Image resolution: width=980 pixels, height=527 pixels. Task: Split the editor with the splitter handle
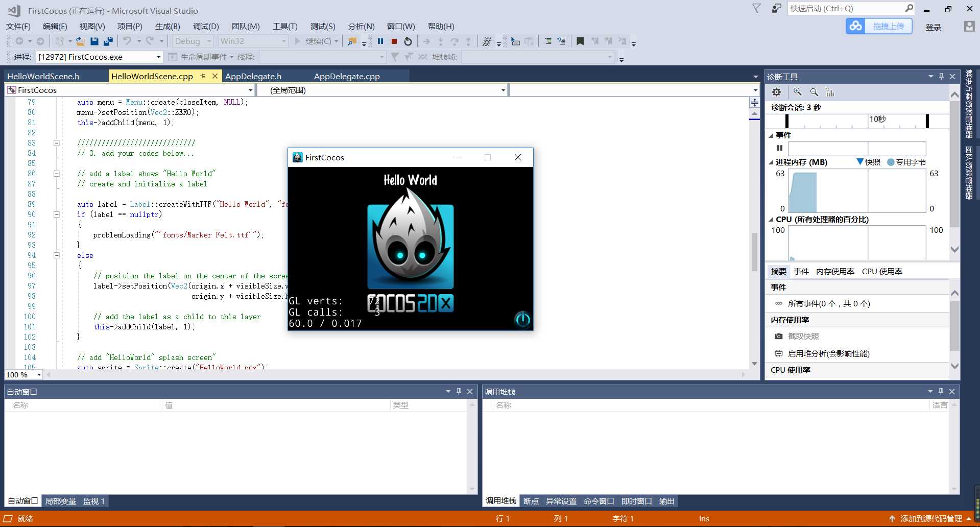point(755,102)
